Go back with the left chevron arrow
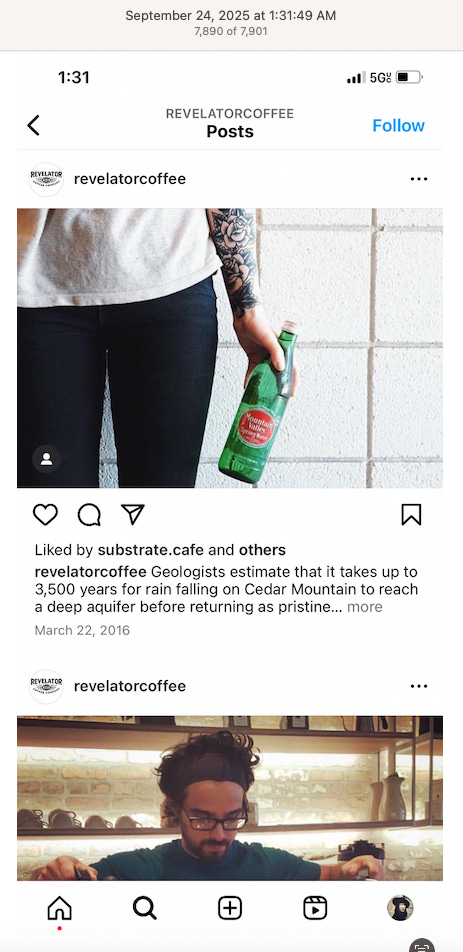Viewport: 463px width, 952px height. (x=33, y=126)
